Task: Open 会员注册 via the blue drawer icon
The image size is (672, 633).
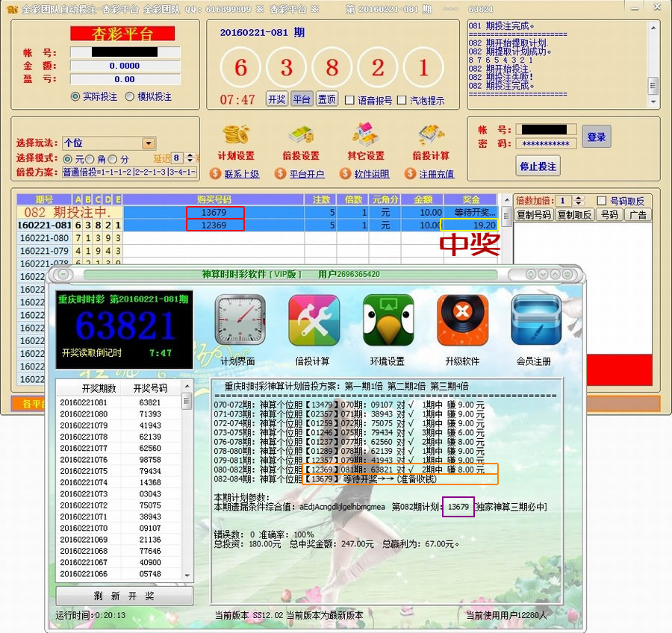Action: pos(535,320)
